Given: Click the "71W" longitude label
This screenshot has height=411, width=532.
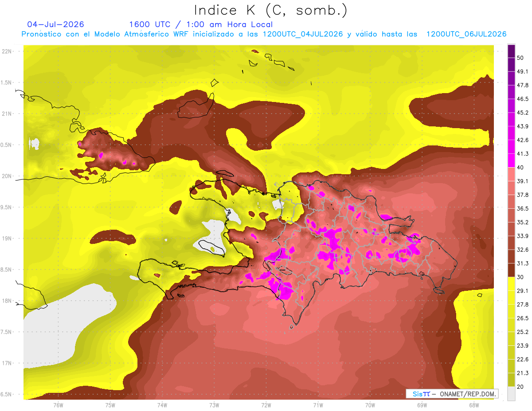Looking at the screenshot, I should [318, 405].
